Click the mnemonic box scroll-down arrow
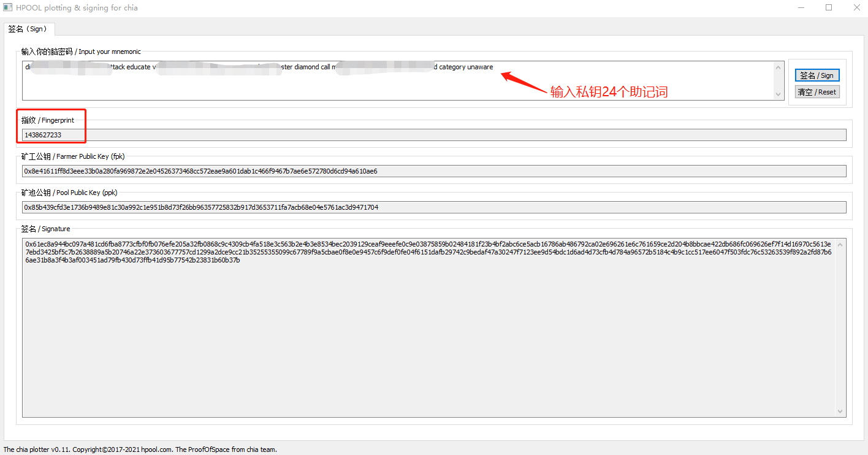 point(779,94)
